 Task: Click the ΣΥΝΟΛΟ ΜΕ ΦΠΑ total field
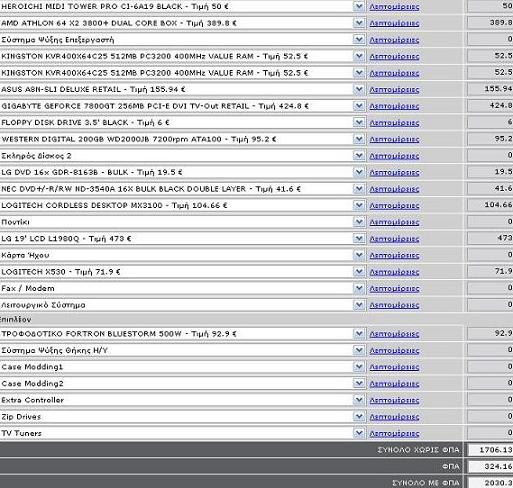(x=490, y=483)
